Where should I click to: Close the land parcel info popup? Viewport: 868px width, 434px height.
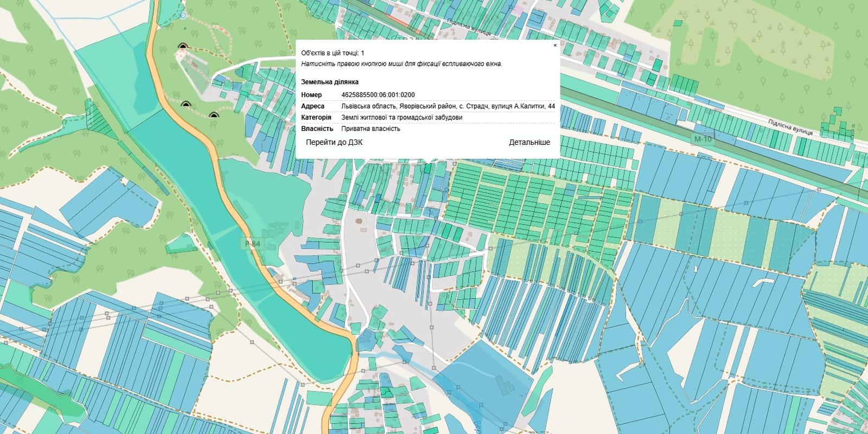click(554, 46)
